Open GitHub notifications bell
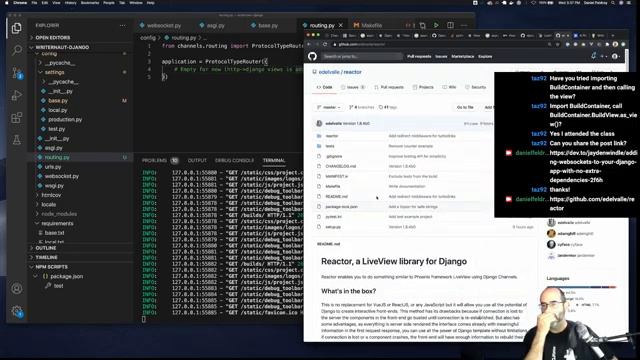Viewport: 640px width, 360px height. [593, 56]
